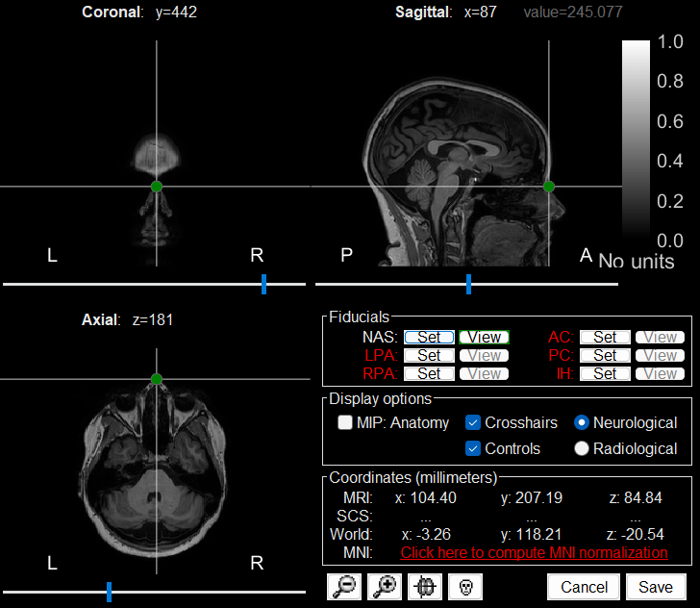Click the head crosshair icon button
Screen dimensions: 700x608
tap(424, 587)
